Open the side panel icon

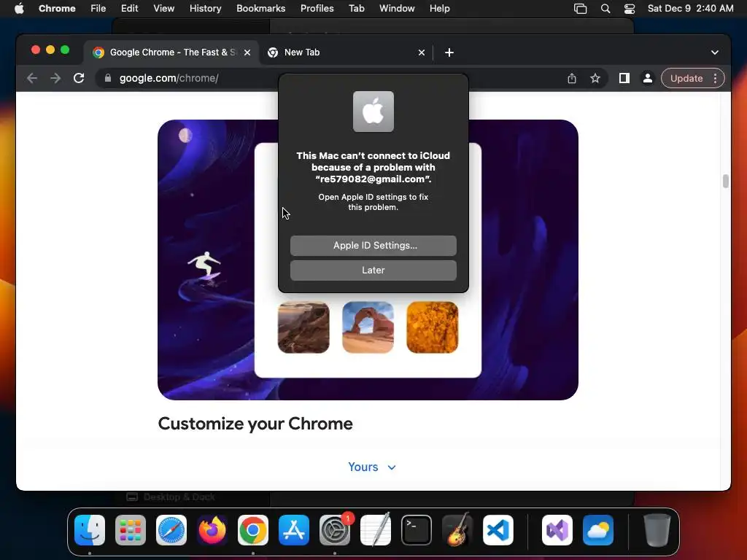point(624,78)
